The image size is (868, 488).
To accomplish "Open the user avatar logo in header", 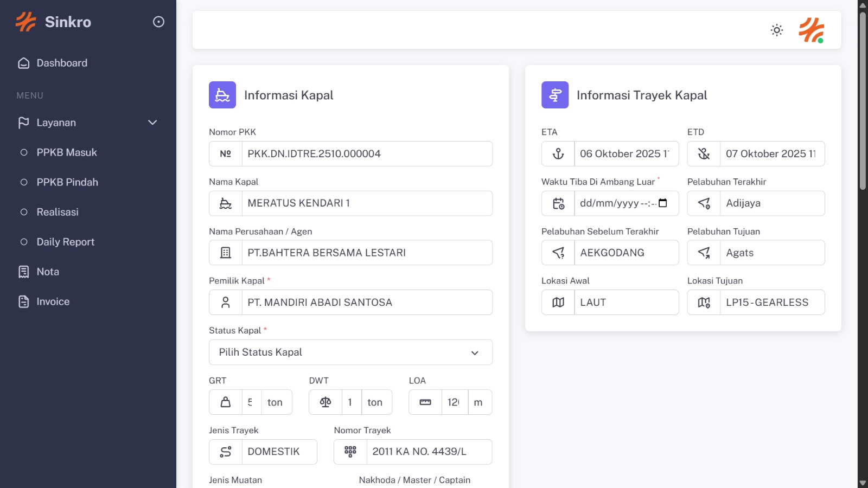I will 812,30.
